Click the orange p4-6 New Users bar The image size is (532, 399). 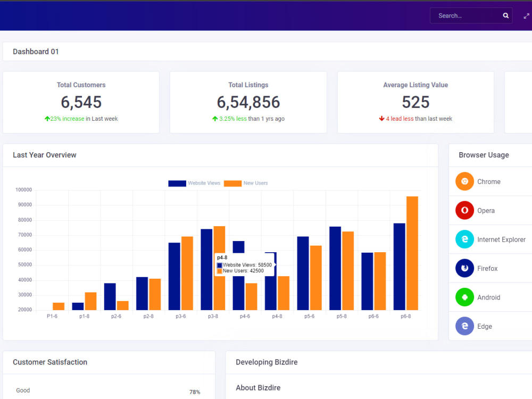click(252, 296)
